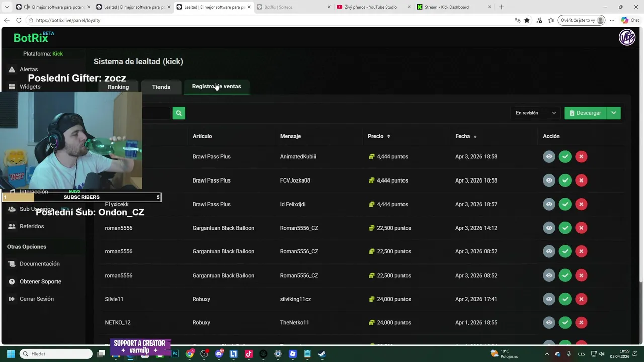
Task: Approve Roman5556_CZ sale dated Apr 3 14:12
Action: tap(565, 228)
